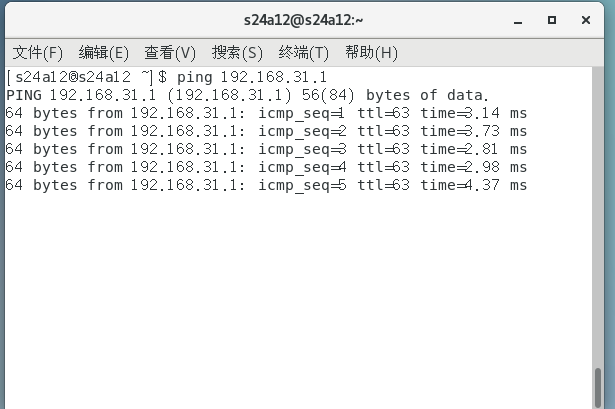Click the PING 56(84) bytes header line
This screenshot has width=615, height=409.
(247, 95)
